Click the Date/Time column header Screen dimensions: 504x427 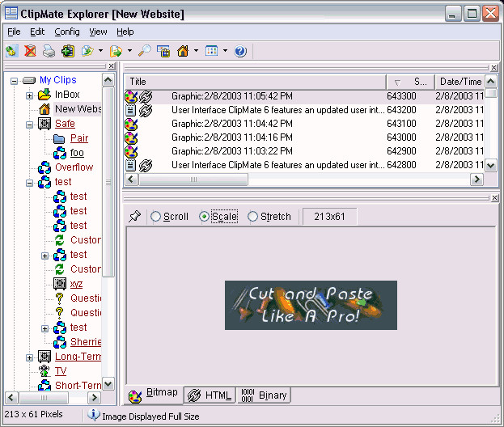[460, 82]
